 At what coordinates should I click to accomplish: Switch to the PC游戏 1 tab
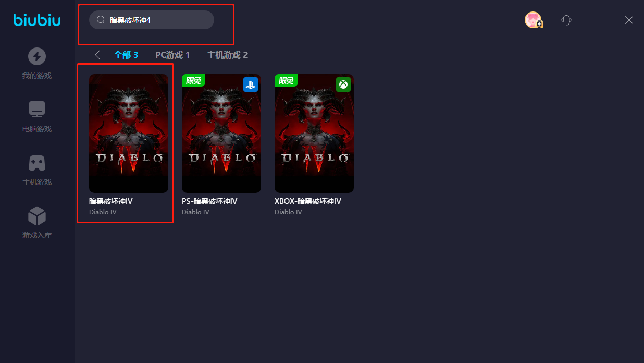tap(172, 55)
